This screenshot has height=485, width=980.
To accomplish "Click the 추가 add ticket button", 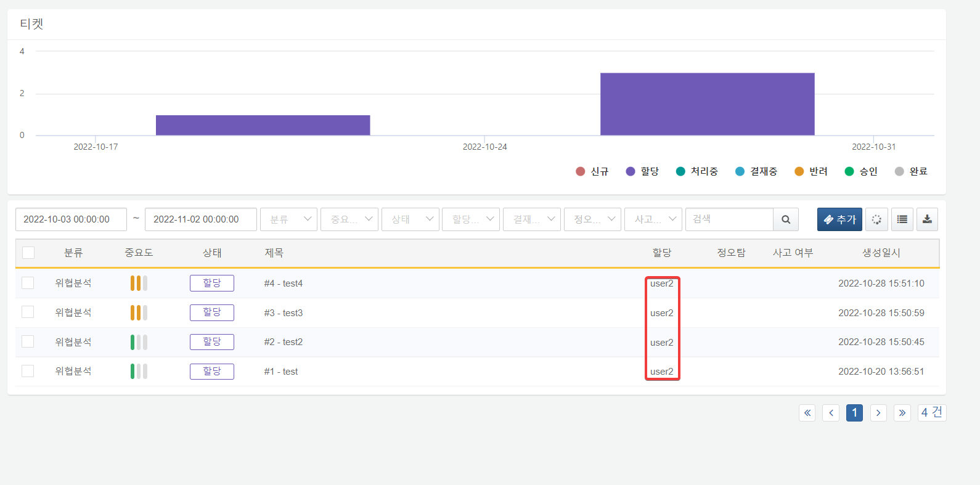I will [x=839, y=219].
